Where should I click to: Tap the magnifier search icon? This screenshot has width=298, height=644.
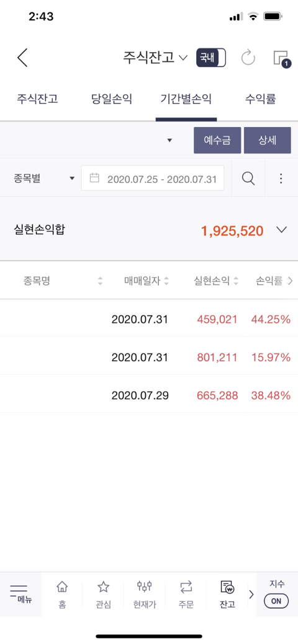248,179
